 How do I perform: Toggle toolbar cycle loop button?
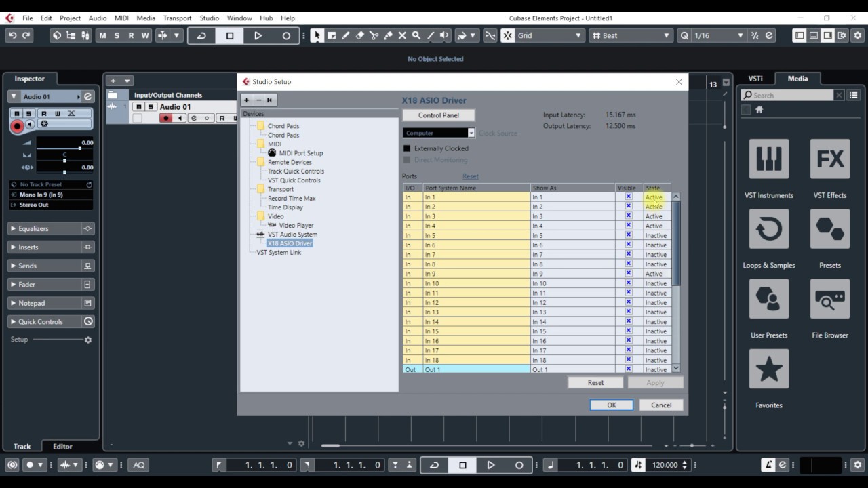[201, 35]
